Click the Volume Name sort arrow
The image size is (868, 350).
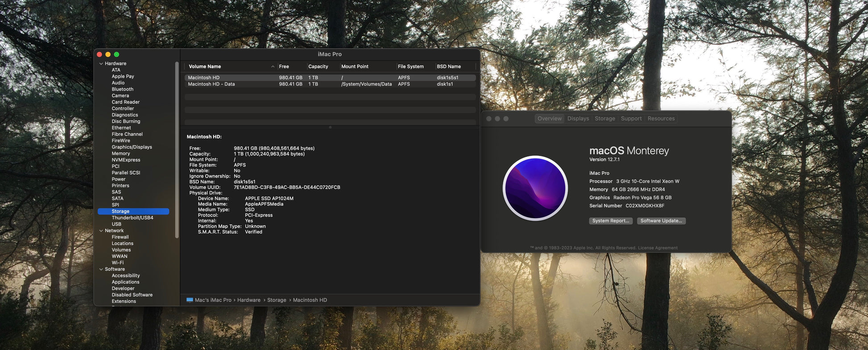273,67
